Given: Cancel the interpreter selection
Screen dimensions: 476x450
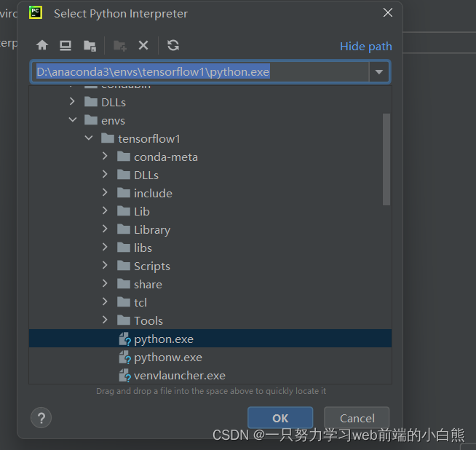Looking at the screenshot, I should [357, 418].
